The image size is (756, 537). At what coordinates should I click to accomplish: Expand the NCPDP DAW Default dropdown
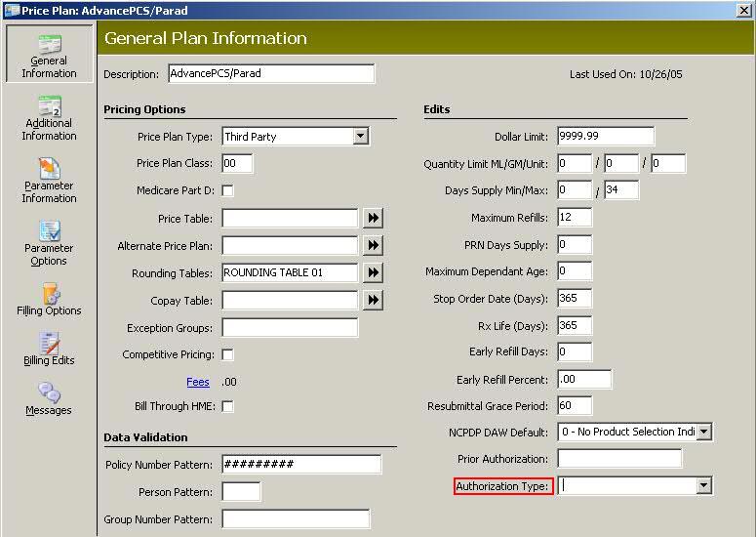coord(704,432)
